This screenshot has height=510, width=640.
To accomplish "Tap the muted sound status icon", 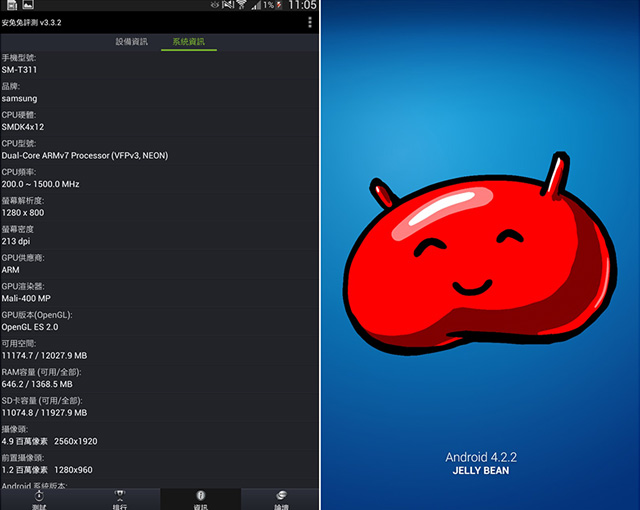I will 228,5.
